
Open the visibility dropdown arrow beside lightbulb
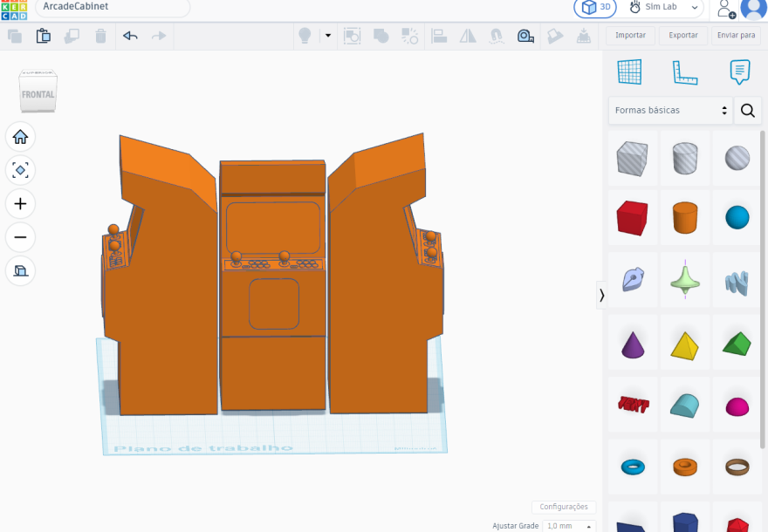pos(328,36)
